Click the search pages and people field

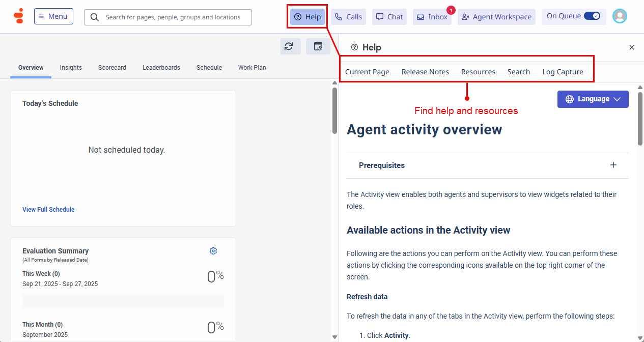172,17
